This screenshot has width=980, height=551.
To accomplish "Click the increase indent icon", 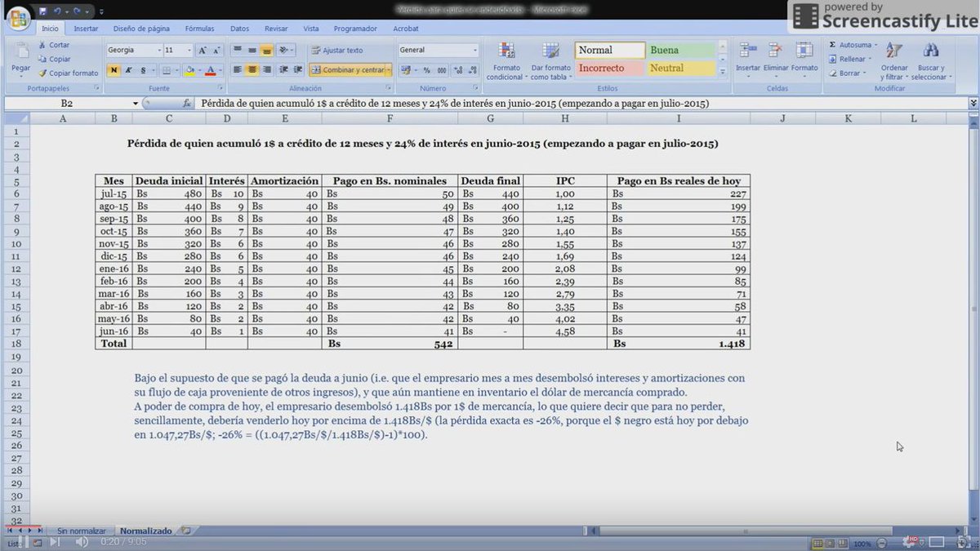I will tap(297, 70).
